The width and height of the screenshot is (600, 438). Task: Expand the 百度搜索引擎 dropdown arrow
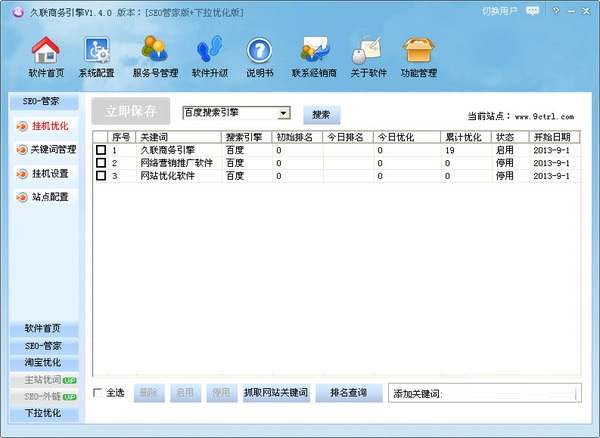[x=283, y=113]
